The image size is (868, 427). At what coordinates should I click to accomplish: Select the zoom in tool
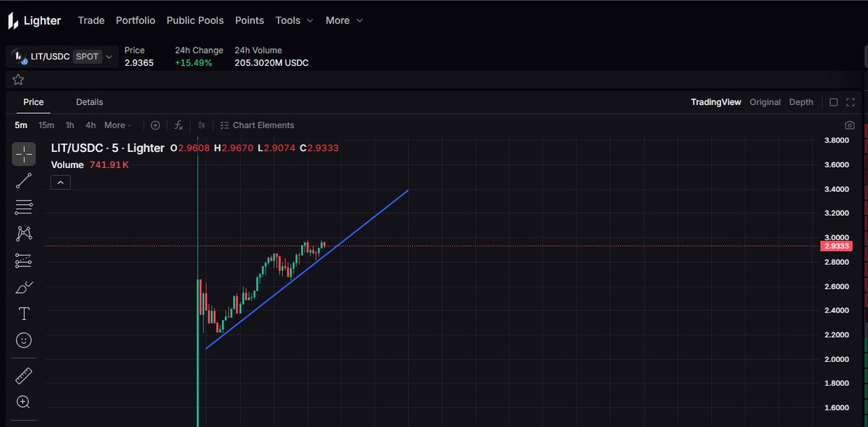24,402
